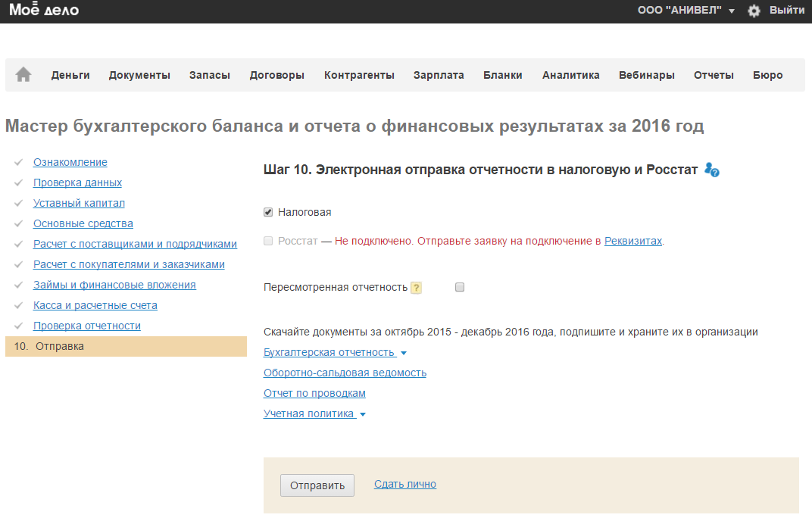The image size is (812, 521).
Task: Uncheck the Налоговая checkbox
Action: point(268,213)
